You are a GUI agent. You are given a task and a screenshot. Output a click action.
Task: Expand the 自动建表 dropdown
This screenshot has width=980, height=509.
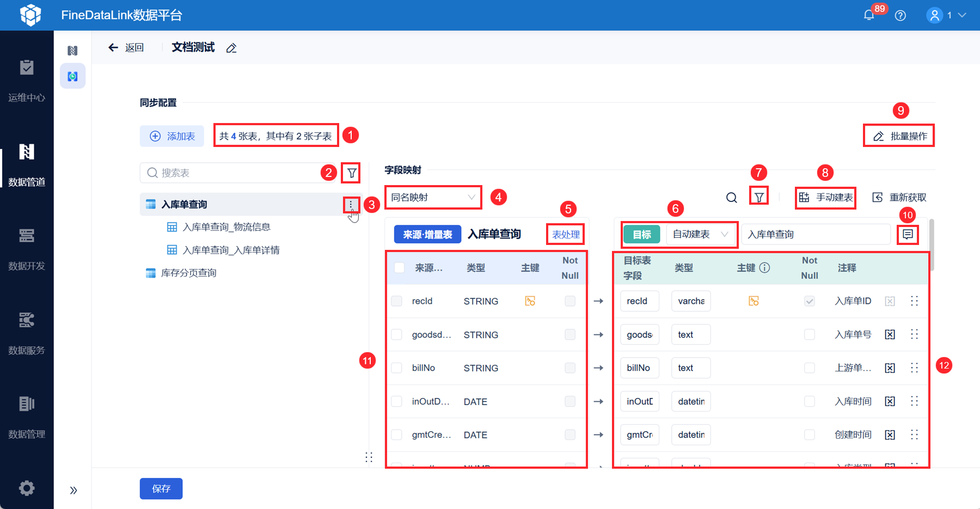pyautogui.click(x=701, y=234)
